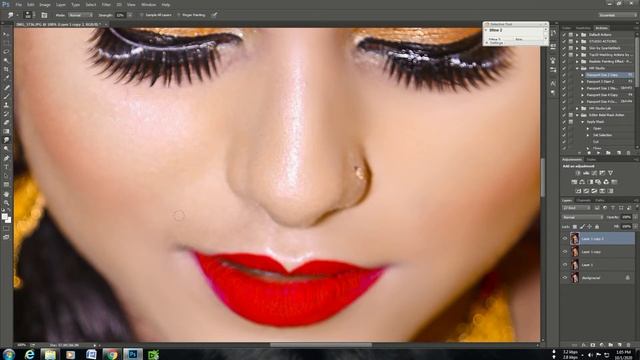Click the Vibrance adjustment icon

point(611,173)
